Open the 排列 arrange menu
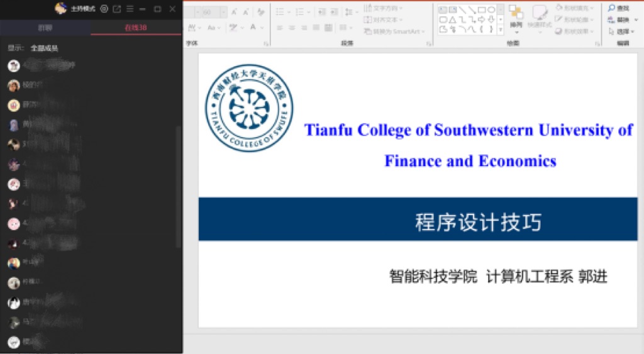The height and width of the screenshot is (354, 644). (516, 18)
